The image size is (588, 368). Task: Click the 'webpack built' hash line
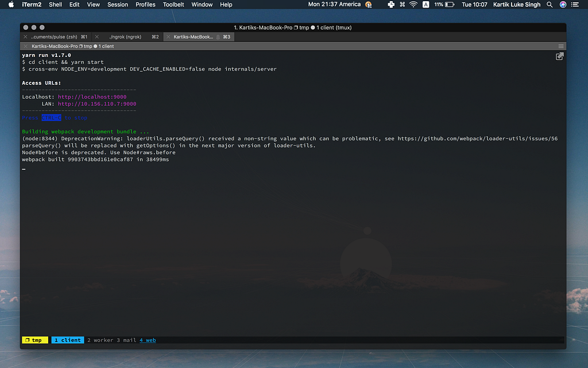[x=95, y=160]
